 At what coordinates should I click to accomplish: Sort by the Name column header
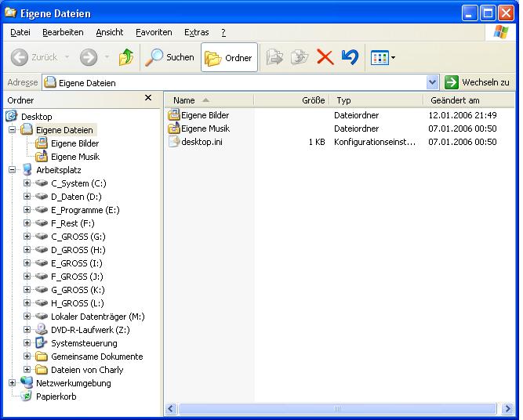click(x=209, y=100)
